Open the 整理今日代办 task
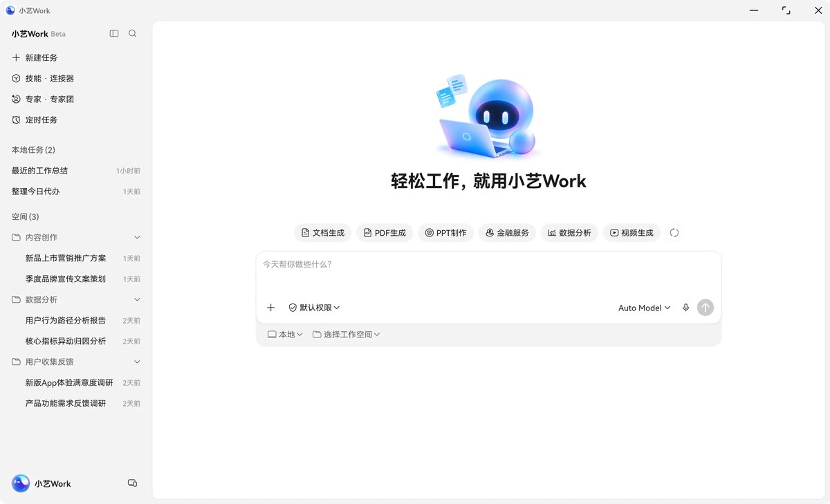830x504 pixels. point(76,191)
